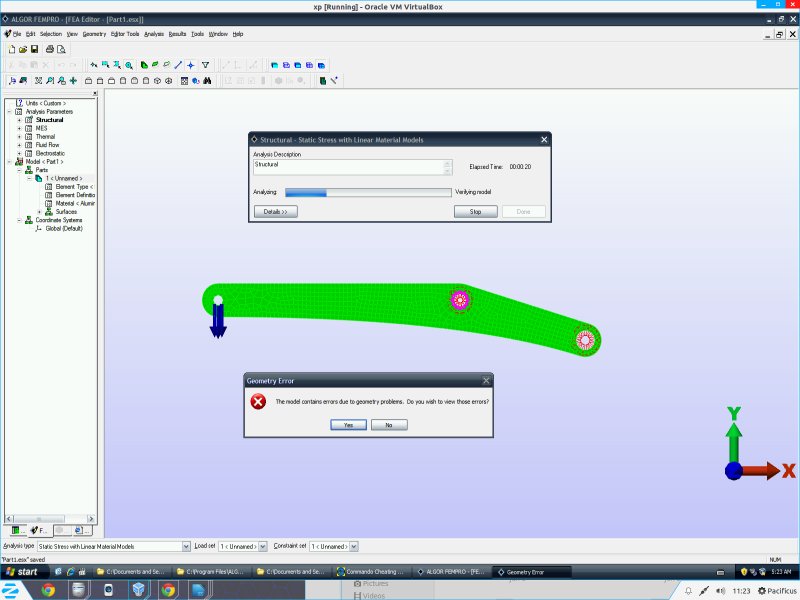800x600 pixels.
Task: Click the shaded cubes view icon
Action: (x=196, y=81)
